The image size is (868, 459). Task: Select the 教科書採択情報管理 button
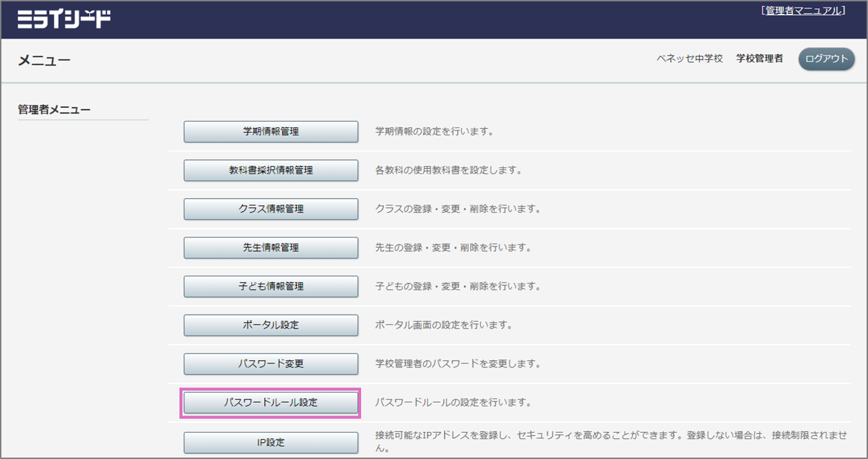pyautogui.click(x=270, y=170)
